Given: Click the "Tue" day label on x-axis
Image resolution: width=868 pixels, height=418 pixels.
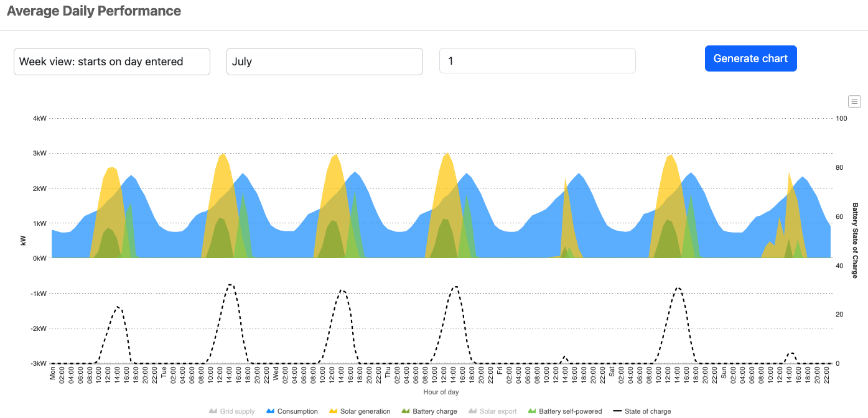Looking at the screenshot, I should [x=164, y=373].
